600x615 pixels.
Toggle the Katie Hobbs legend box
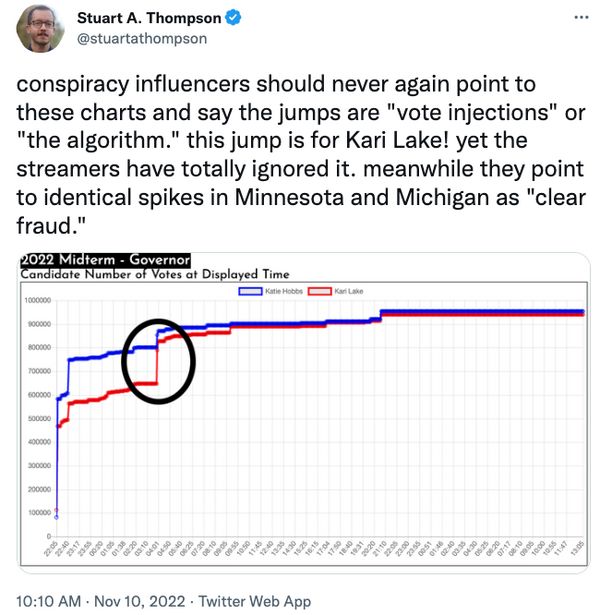click(x=250, y=291)
